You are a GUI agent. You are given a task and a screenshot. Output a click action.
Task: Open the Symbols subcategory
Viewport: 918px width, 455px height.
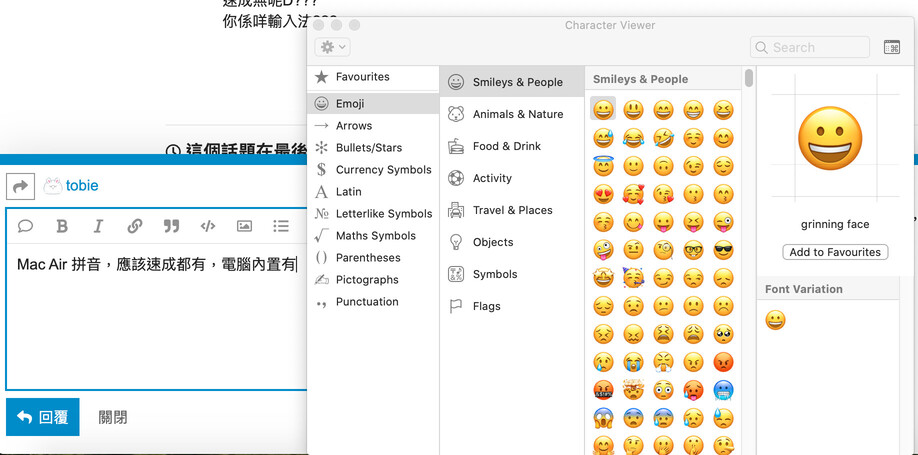tap(512, 274)
